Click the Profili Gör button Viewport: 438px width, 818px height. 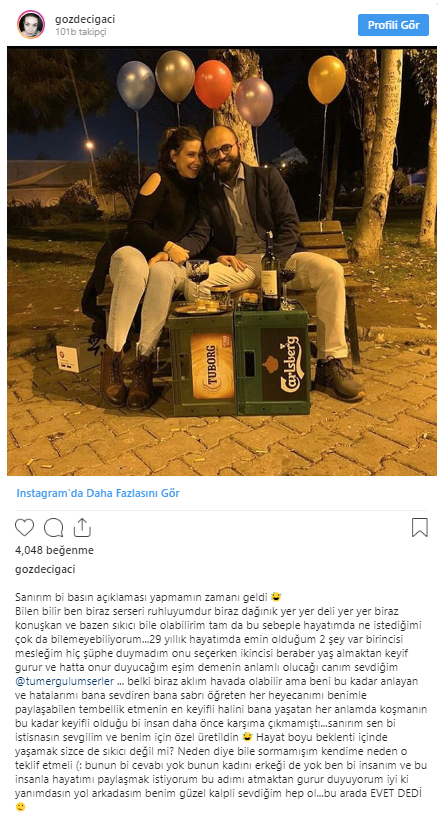(x=393, y=25)
